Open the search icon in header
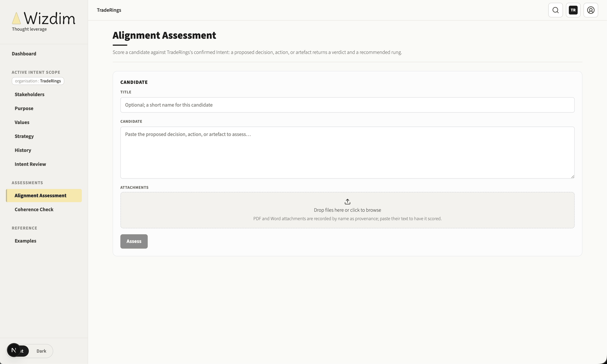The width and height of the screenshot is (607, 364). 555,10
